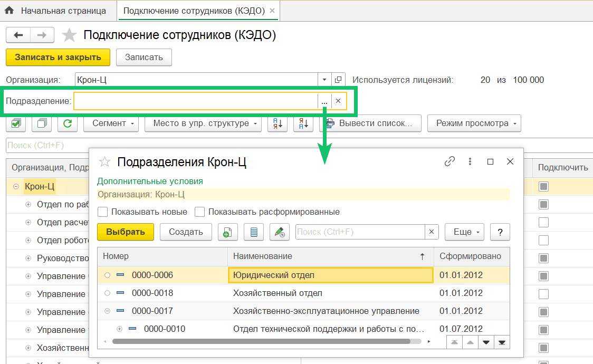Select the check-all rows icon
The height and width of the screenshot is (364, 593).
[15, 123]
